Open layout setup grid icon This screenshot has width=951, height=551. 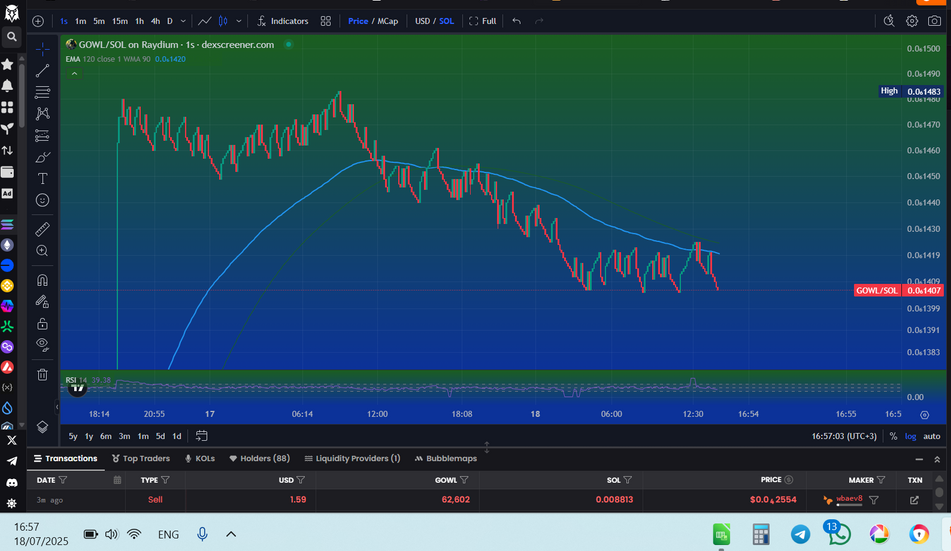point(326,21)
